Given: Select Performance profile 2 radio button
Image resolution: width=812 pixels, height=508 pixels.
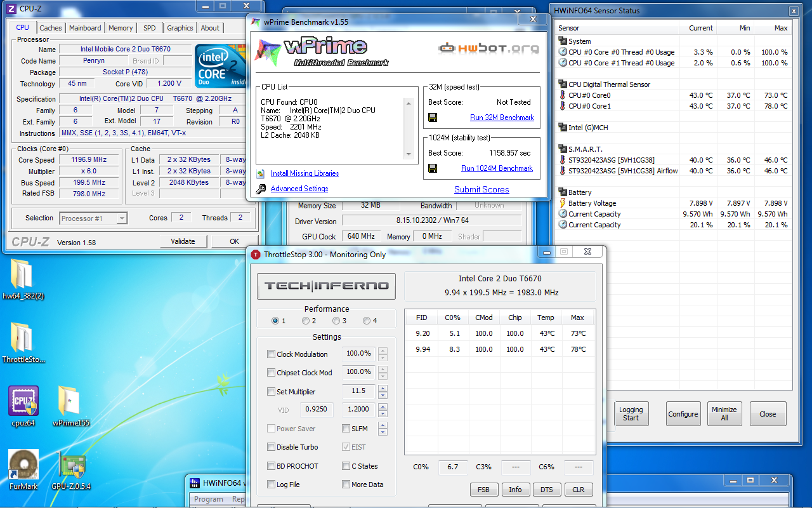Looking at the screenshot, I should click(x=306, y=321).
